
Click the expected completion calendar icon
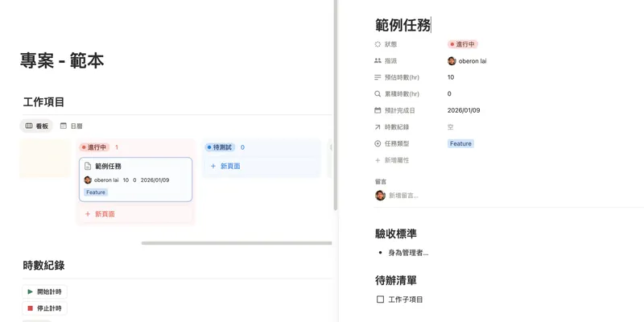(x=378, y=110)
